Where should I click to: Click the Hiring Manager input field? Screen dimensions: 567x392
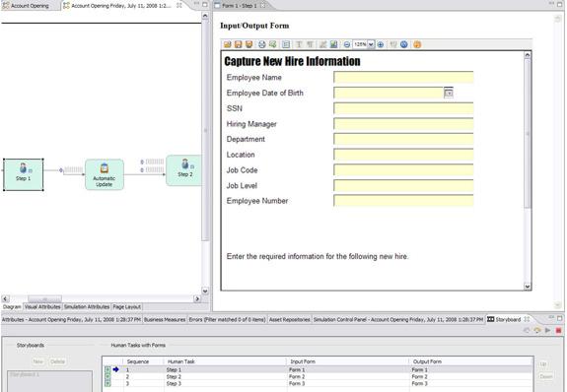403,124
